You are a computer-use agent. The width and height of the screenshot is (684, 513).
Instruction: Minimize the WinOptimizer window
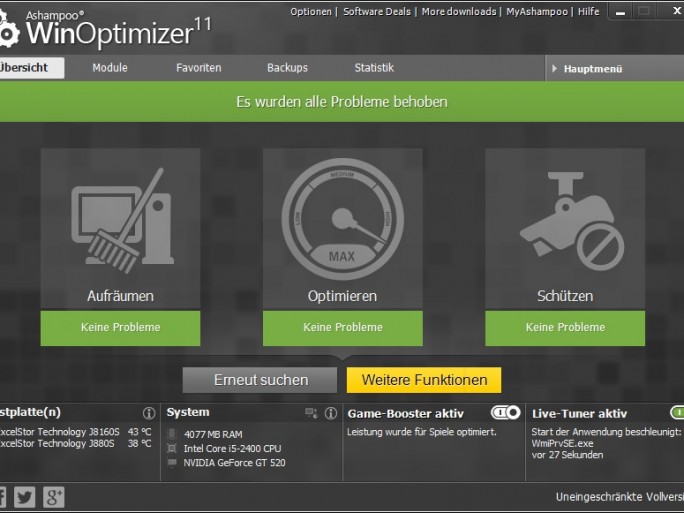click(620, 12)
